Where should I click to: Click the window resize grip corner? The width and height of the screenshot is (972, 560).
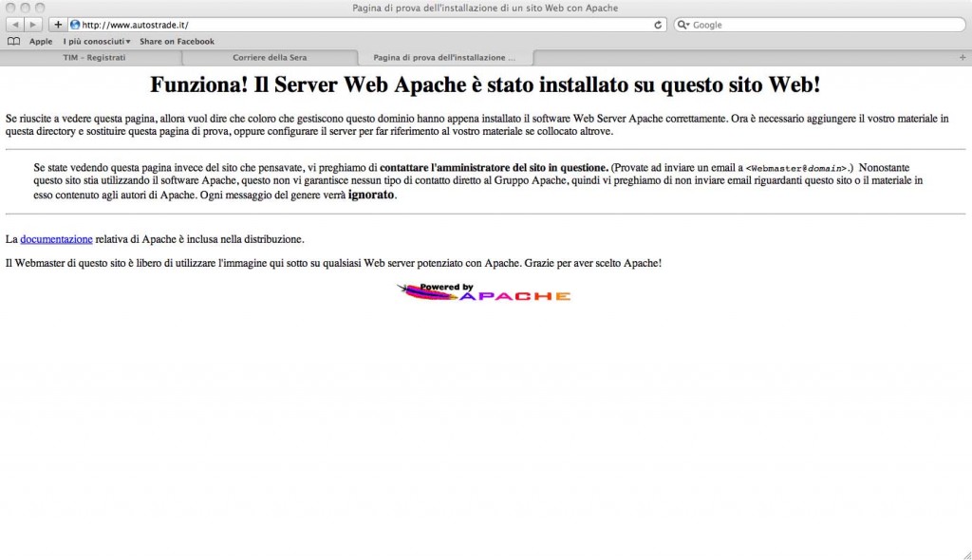tap(966, 554)
